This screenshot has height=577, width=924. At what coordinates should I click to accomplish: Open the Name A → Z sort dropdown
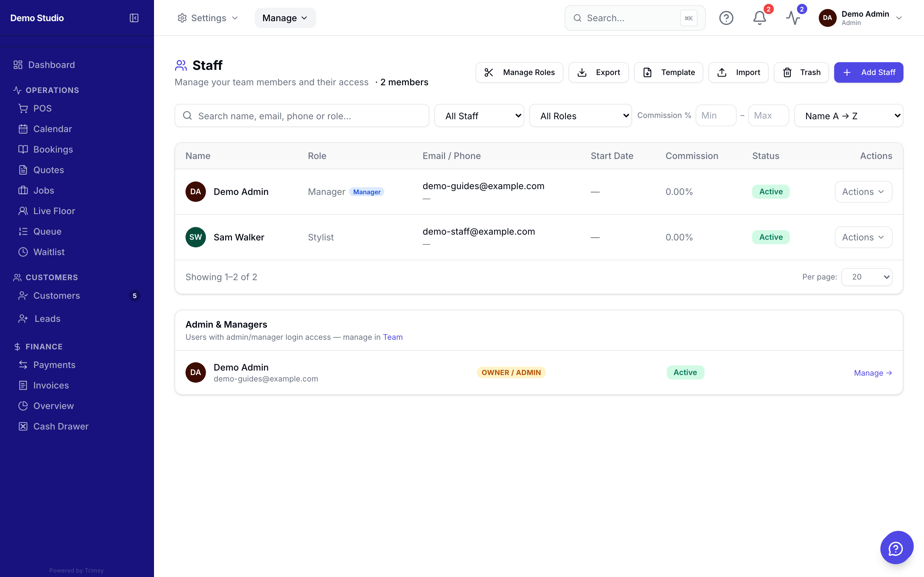[848, 116]
